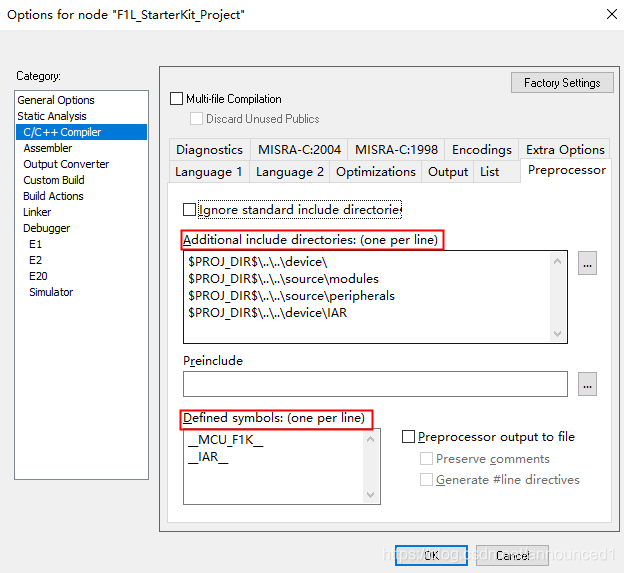
Task: Check Ignore standard include directories
Action: click(189, 210)
